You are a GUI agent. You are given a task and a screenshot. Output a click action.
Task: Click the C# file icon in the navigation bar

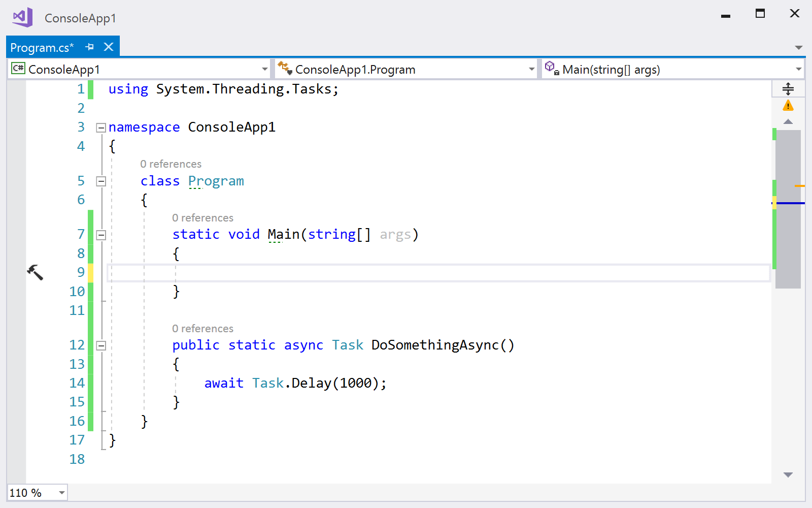(18, 69)
